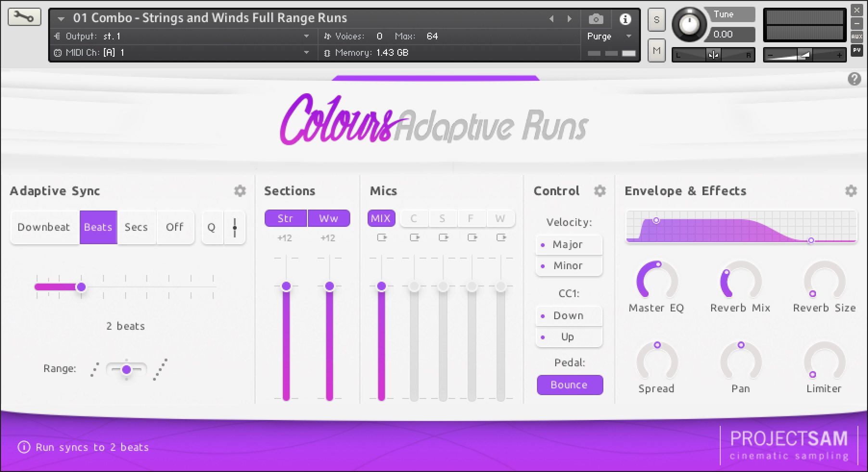Click the Pedal Bounce button

[x=570, y=385]
